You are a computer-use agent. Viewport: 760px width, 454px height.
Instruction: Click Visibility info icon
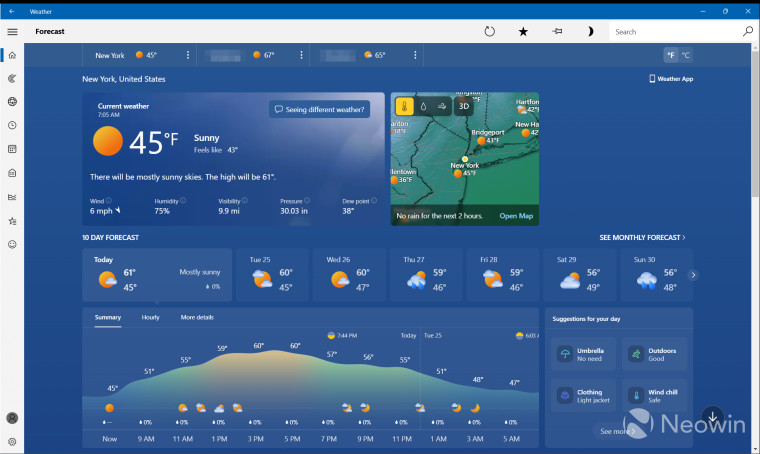click(x=244, y=200)
